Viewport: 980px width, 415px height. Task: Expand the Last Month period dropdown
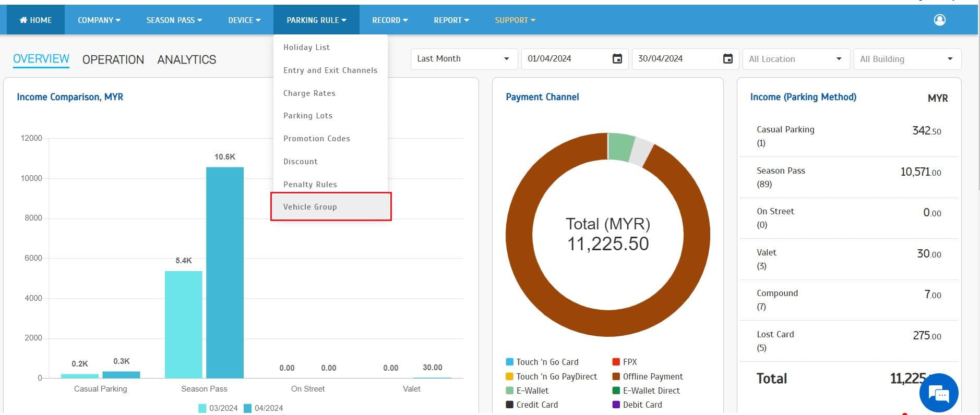pos(463,59)
